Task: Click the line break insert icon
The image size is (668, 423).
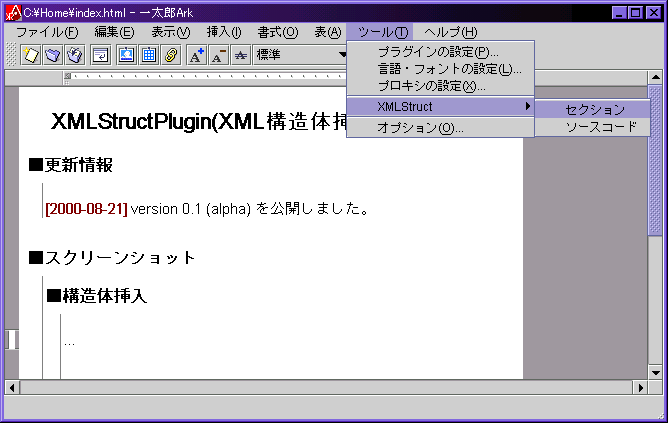Action: click(101, 55)
